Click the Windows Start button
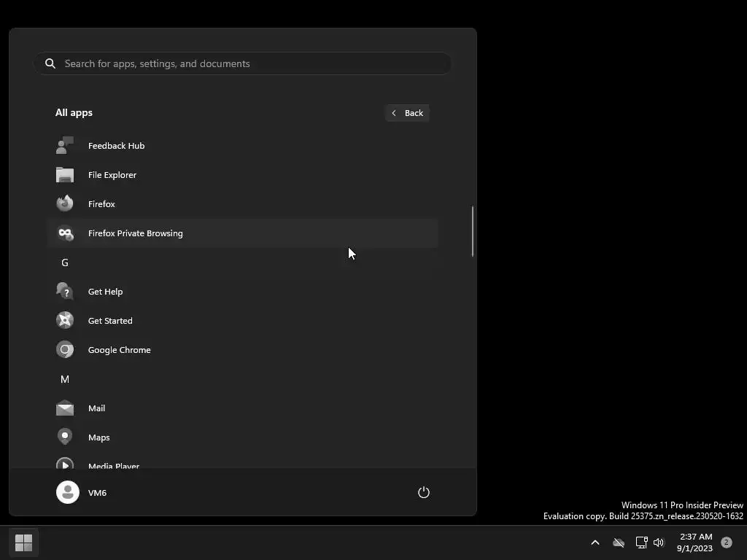Screen dimensions: 747x560 [23, 542]
